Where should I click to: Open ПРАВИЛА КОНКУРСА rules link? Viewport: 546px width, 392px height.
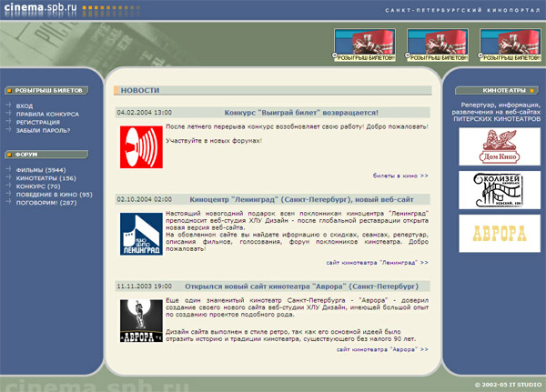[x=47, y=115]
